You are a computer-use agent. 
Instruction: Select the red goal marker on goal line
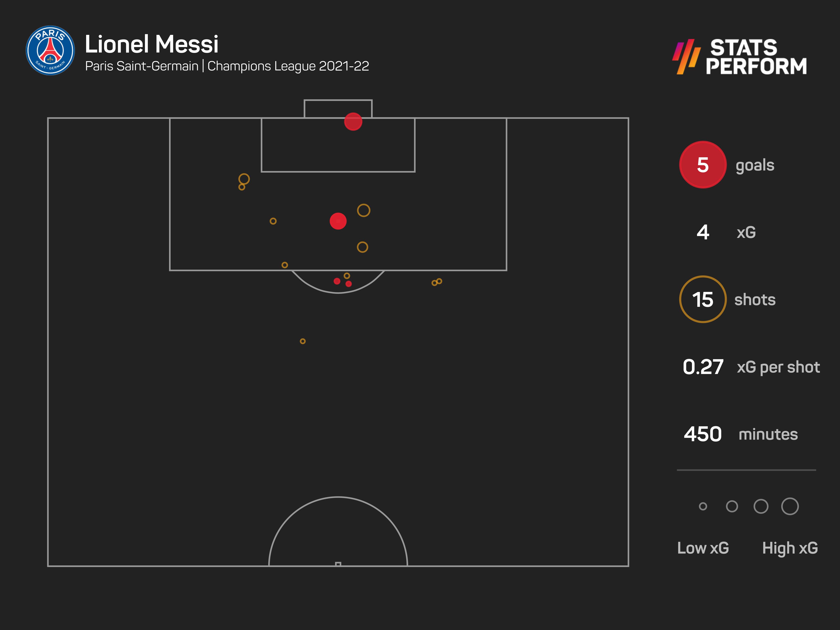click(x=353, y=122)
